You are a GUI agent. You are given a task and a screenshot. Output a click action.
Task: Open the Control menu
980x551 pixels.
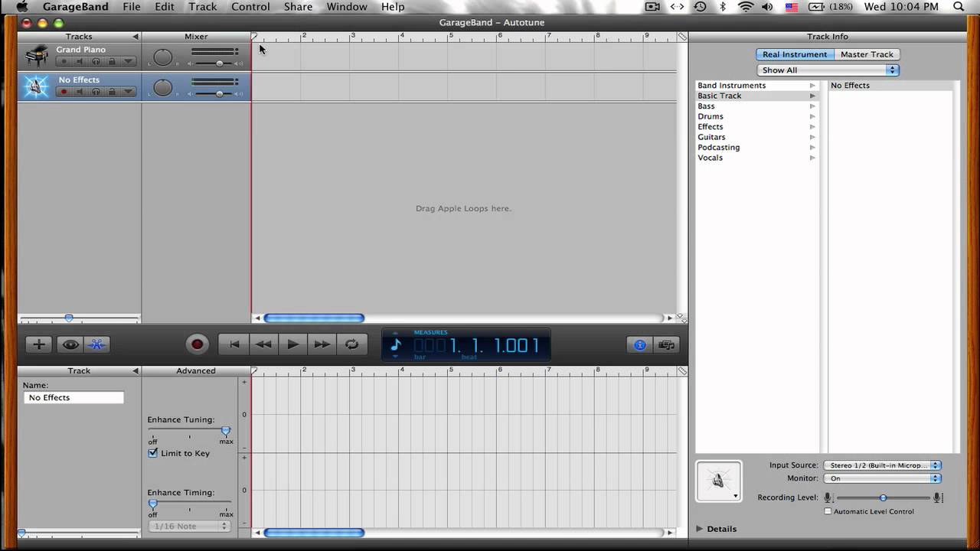(x=250, y=7)
